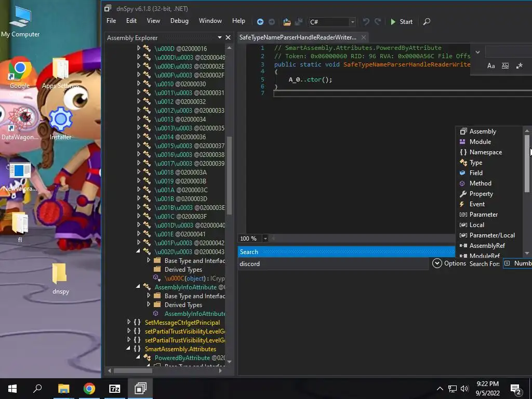This screenshot has height=399, width=532.
Task: Expand the \u000D @02000016 tree node
Action: pyautogui.click(x=138, y=48)
